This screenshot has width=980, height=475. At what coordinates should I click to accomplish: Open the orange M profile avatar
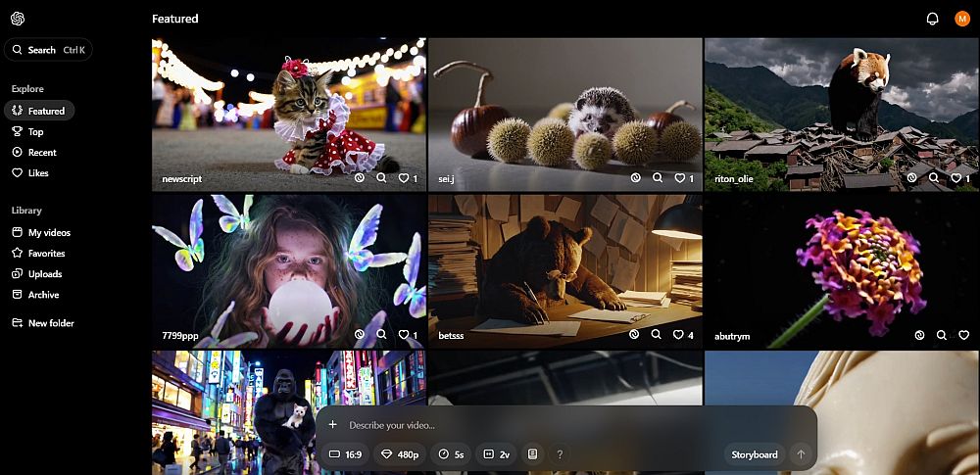[x=962, y=19]
